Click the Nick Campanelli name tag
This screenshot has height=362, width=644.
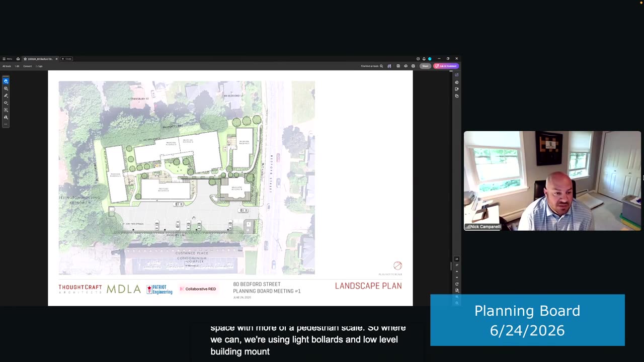click(x=482, y=227)
